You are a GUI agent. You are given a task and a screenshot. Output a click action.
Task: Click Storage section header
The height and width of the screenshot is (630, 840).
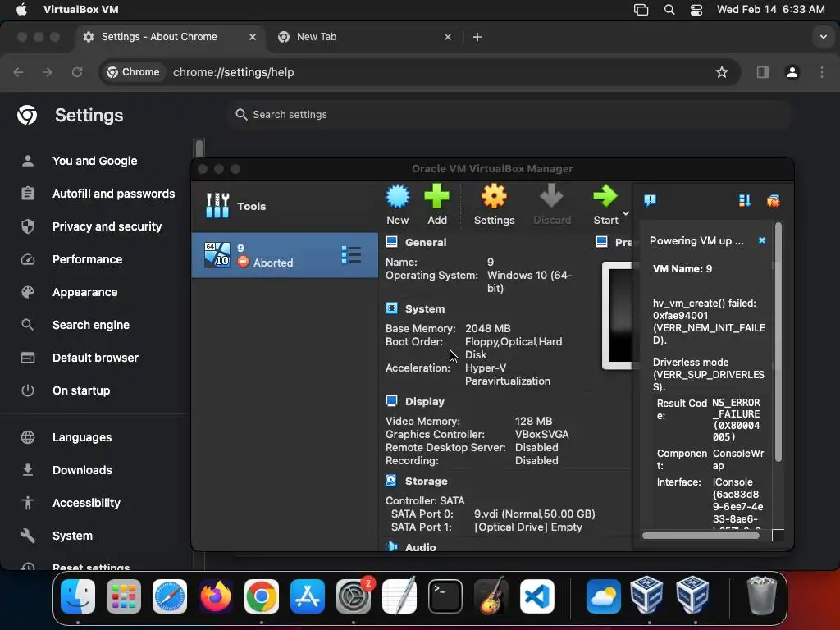(427, 481)
